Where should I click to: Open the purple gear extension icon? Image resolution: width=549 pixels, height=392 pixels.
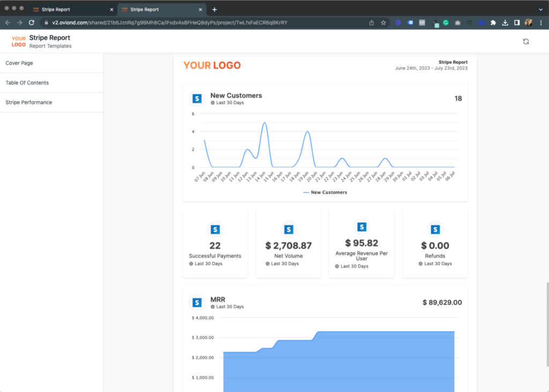click(x=398, y=22)
